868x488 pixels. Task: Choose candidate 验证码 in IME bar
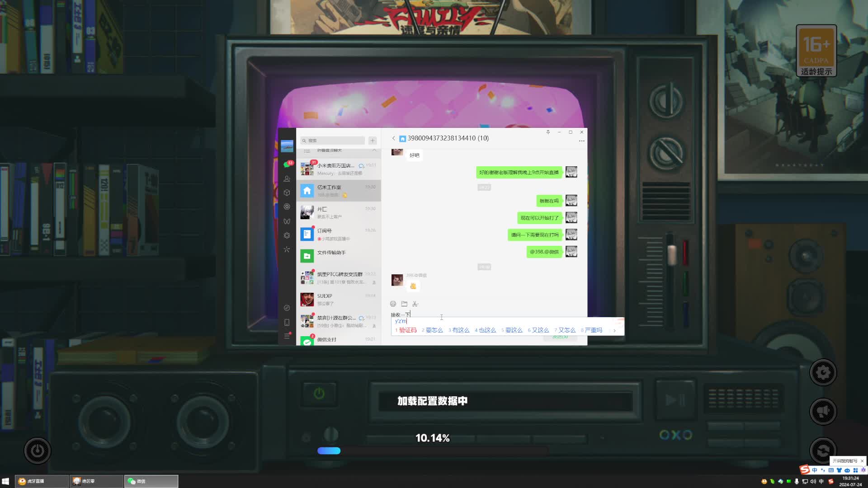click(x=407, y=331)
